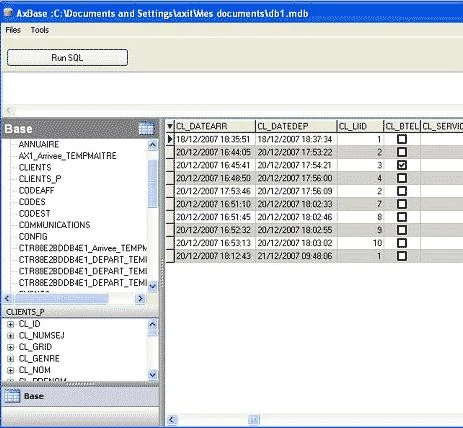463x428 pixels.
Task: Uncheck CL_BTEL checkbox for CL_UID 3
Action: [x=402, y=165]
